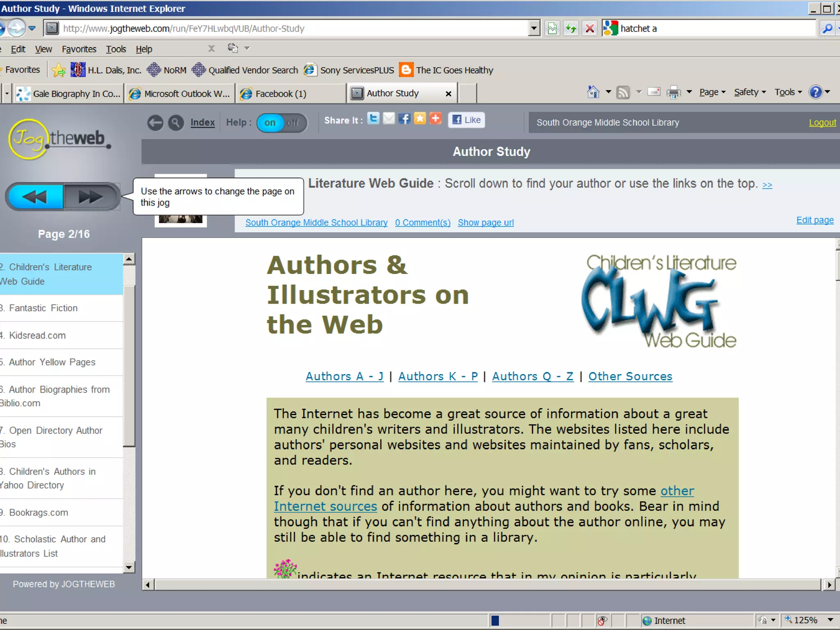Viewport: 840px width, 630px height.
Task: Open the zoom level 125% dropdown
Action: click(830, 620)
